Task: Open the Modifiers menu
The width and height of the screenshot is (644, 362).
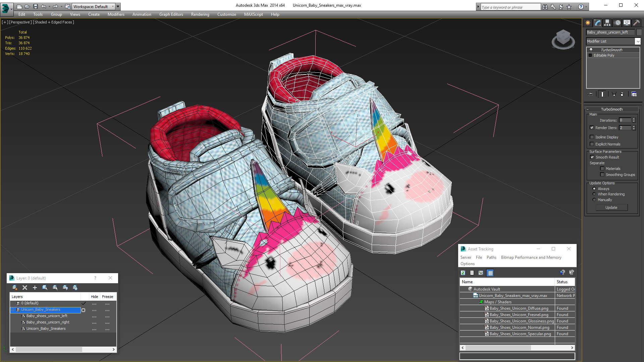Action: pos(116,14)
